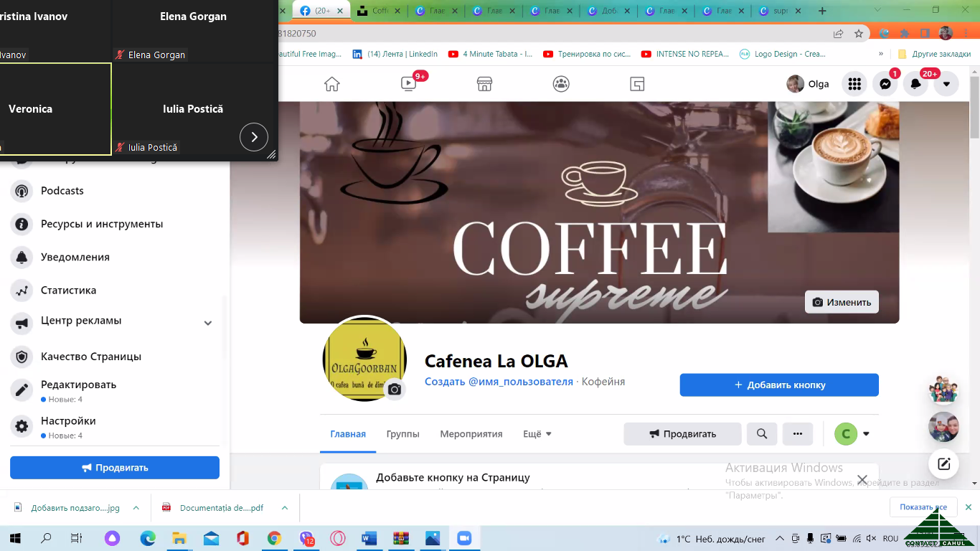Screen dimensions: 980x551
Task: Switch to the Мероприятия tab
Action: (471, 434)
